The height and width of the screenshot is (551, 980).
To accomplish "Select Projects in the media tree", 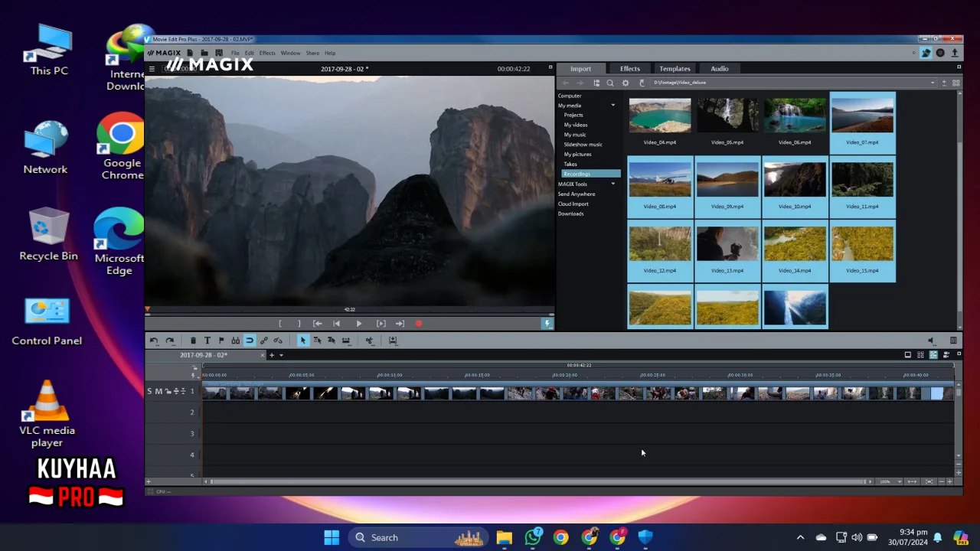I will click(x=573, y=115).
